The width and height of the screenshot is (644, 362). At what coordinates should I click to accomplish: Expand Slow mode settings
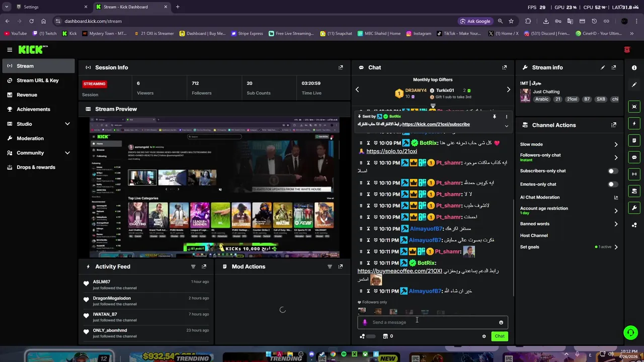(616, 144)
